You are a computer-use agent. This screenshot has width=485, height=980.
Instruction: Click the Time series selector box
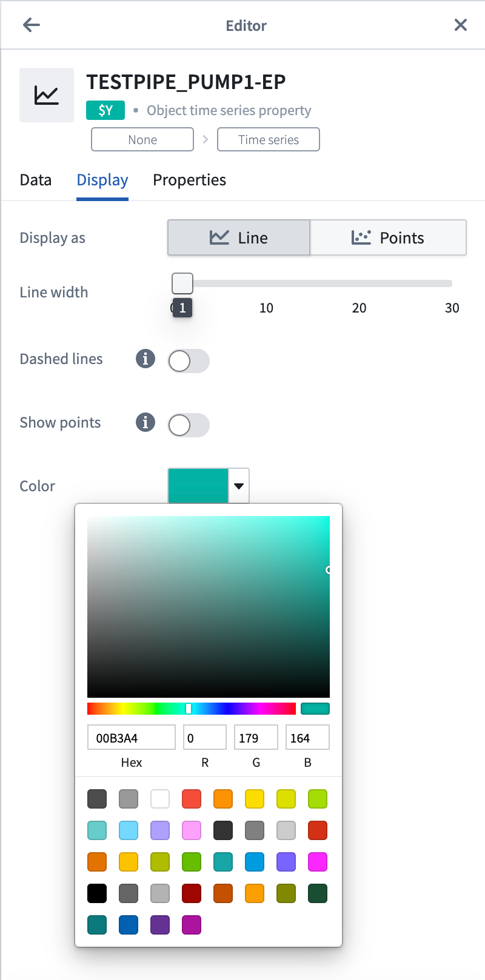click(269, 139)
